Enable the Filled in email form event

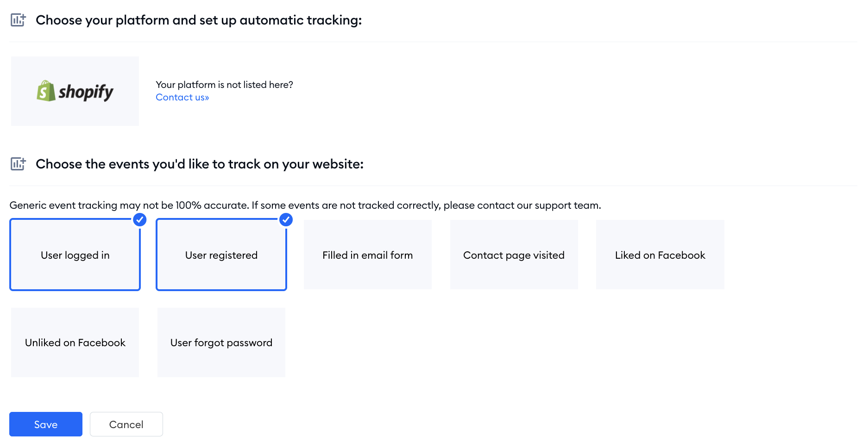click(x=368, y=255)
